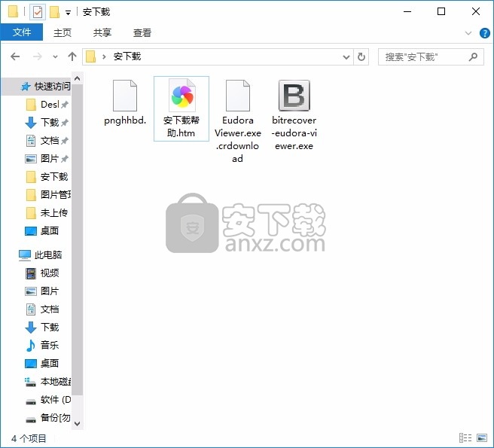Switch to the 主页 ribbon tab

coord(63,32)
